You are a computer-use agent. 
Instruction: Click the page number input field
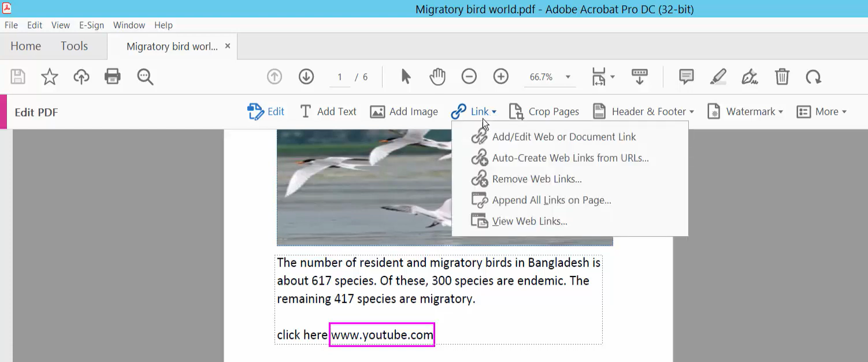(x=340, y=77)
